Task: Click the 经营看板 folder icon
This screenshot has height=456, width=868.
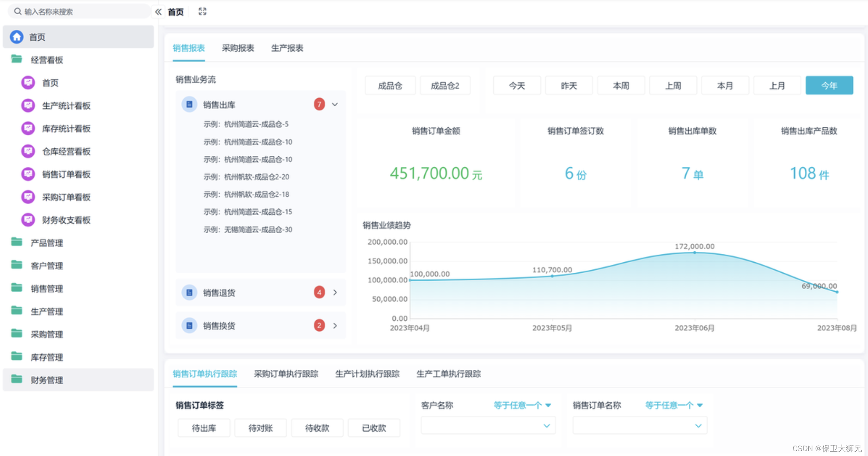Action: click(17, 59)
